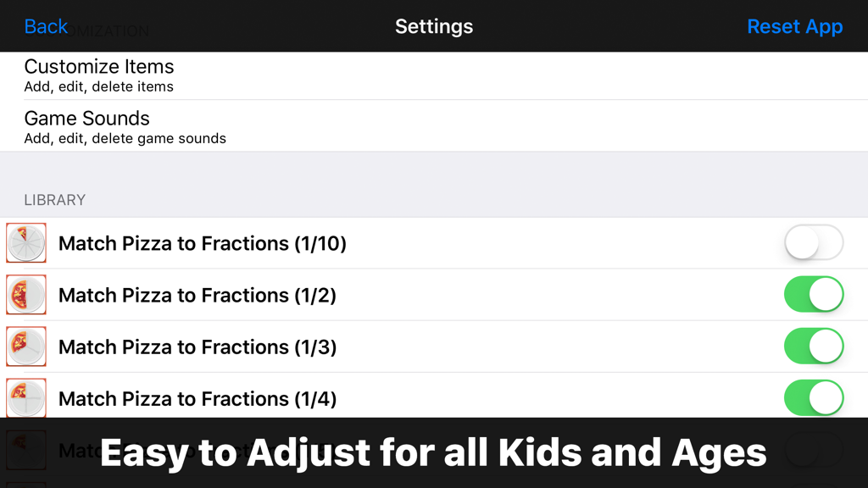Click the faded pizza icon on the bottom row

pos(25,450)
